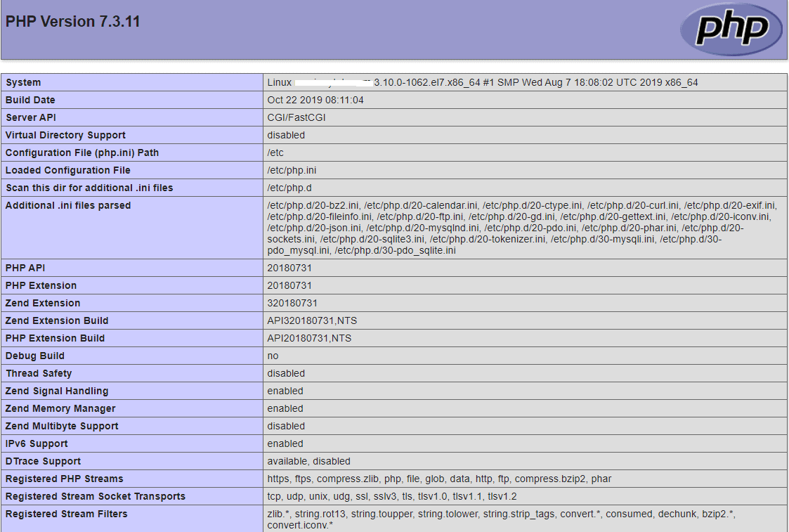Click Registered Stream Socket Transports label
The image size is (789, 532).
tap(96, 497)
